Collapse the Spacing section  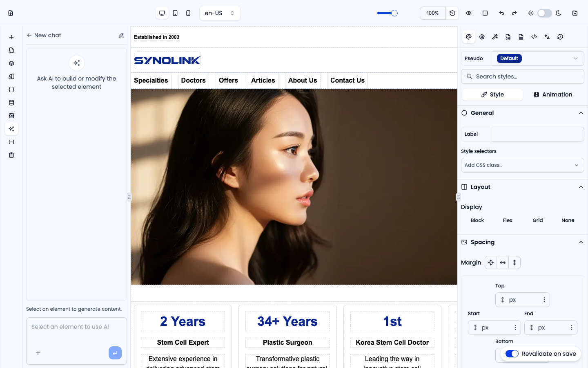point(581,242)
